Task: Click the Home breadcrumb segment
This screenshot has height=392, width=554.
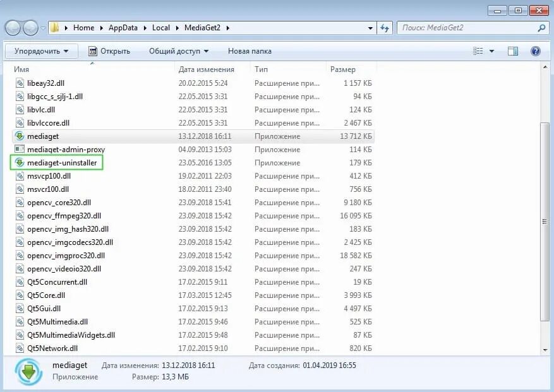Action: 84,28
